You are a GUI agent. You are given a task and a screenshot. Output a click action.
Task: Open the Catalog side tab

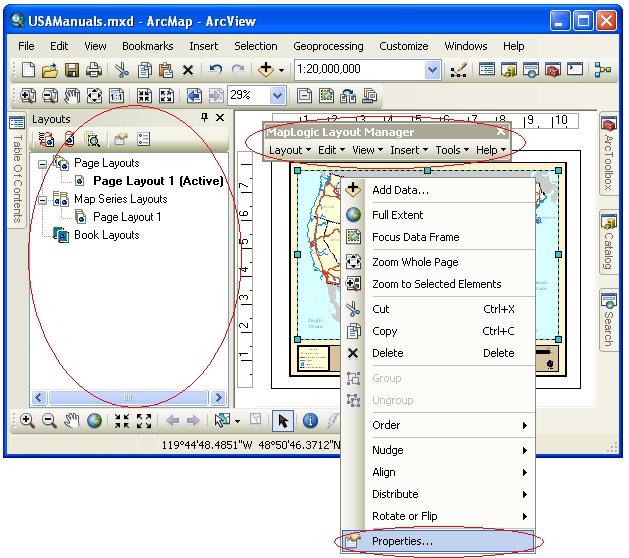pos(609,242)
